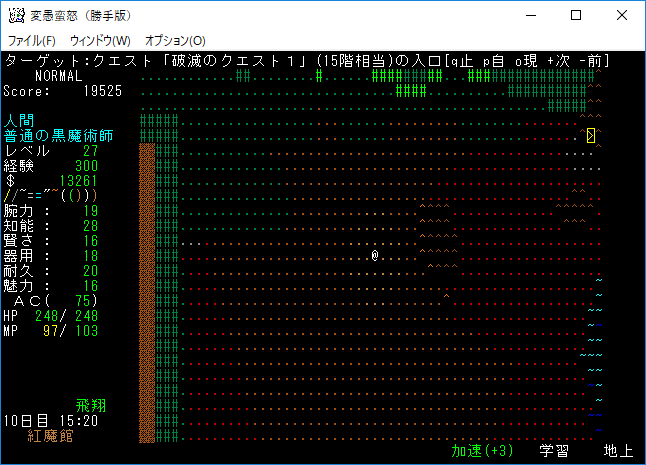Click the 人間 race label
The width and height of the screenshot is (646, 465).
click(x=19, y=120)
